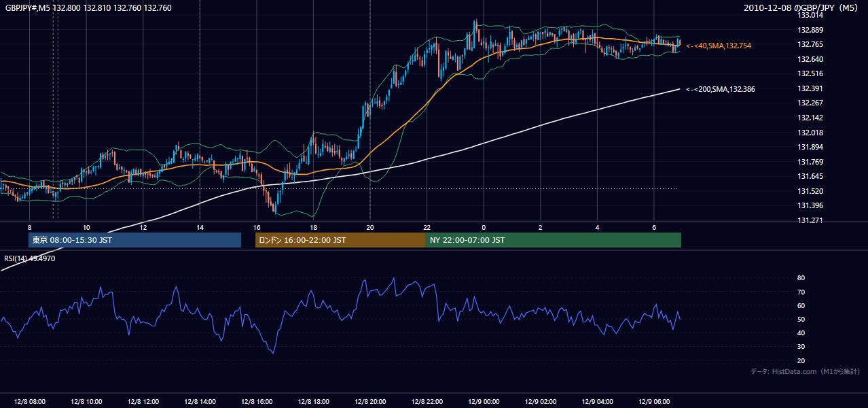
Task: Click bottom time label 12/8 20:00
Action: (x=369, y=401)
